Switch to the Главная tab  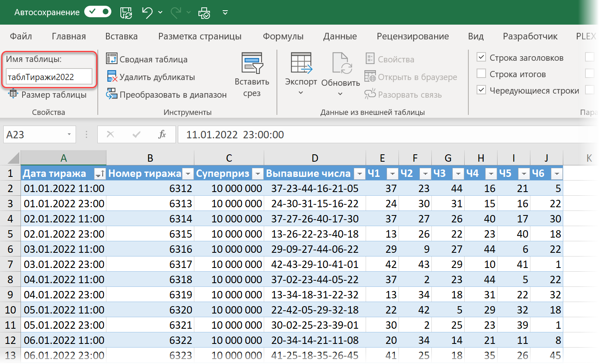(x=69, y=36)
